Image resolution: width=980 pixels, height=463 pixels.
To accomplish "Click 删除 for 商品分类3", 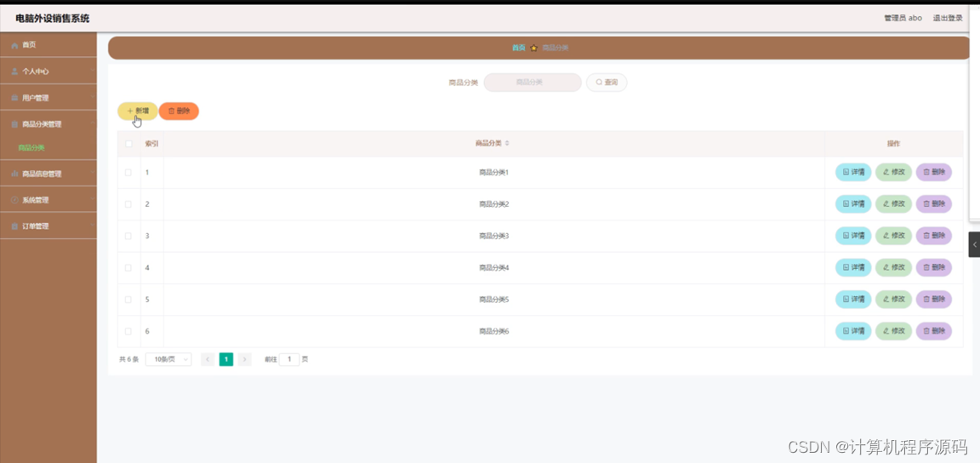I will (934, 236).
